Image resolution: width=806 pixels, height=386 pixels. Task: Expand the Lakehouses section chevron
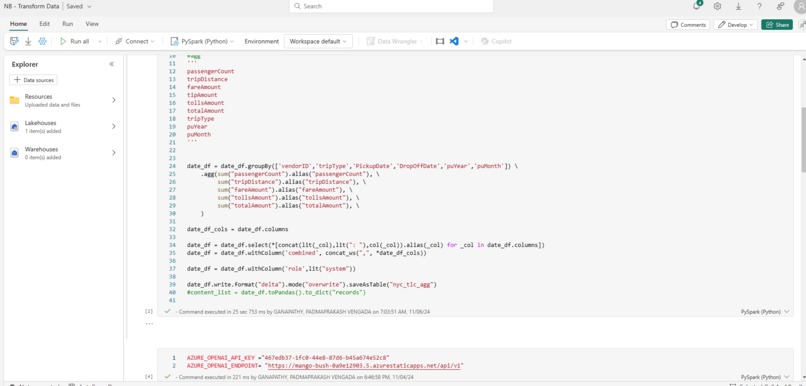(114, 126)
